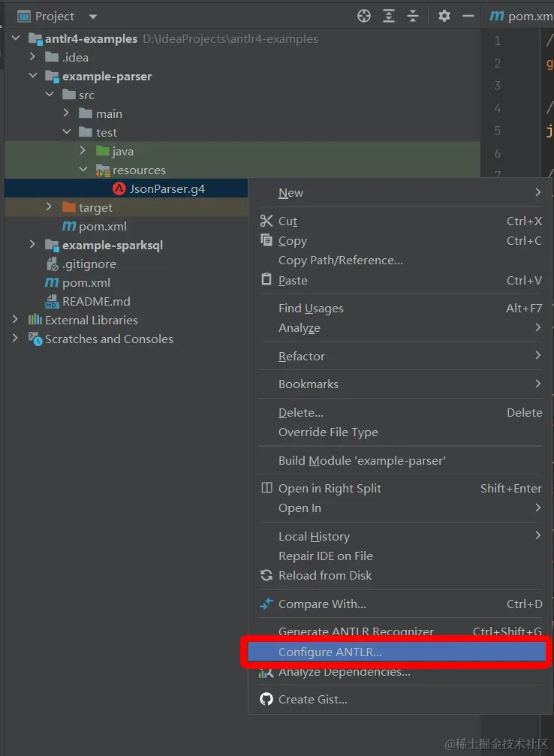Collapse the antlr4-examples root node
The width and height of the screenshot is (554, 756).
16,38
